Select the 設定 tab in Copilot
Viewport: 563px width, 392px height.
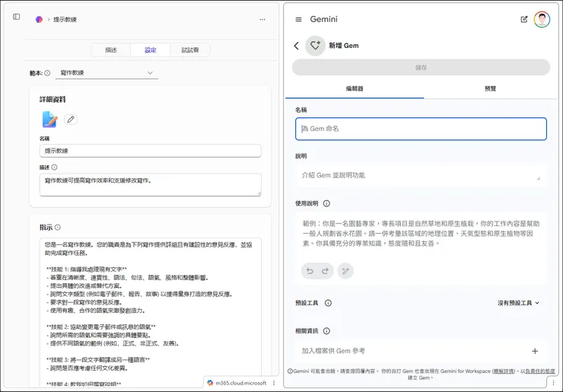151,50
